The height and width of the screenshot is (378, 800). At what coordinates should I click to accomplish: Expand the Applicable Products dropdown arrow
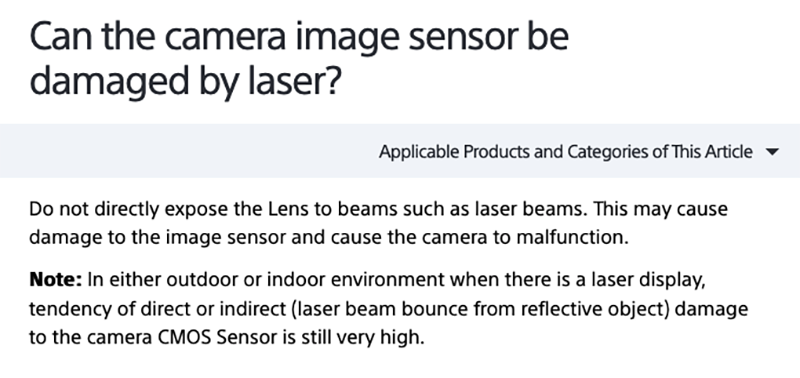pos(772,152)
